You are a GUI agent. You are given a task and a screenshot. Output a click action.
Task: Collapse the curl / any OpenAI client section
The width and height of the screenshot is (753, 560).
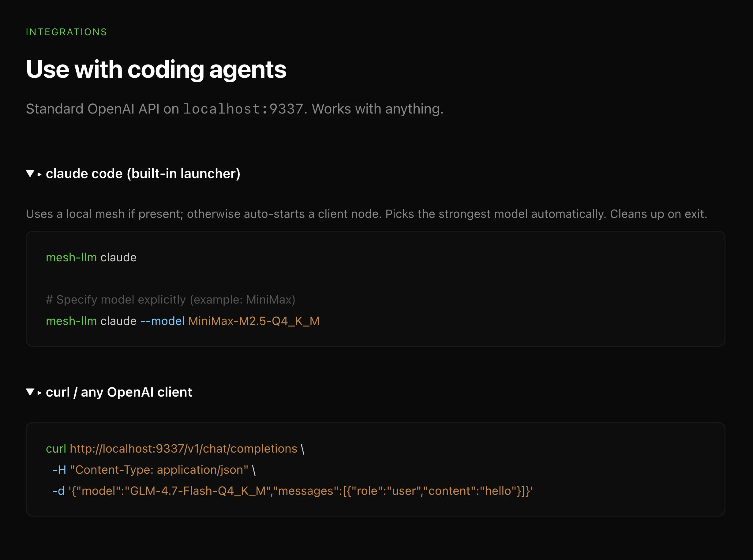pos(31,392)
